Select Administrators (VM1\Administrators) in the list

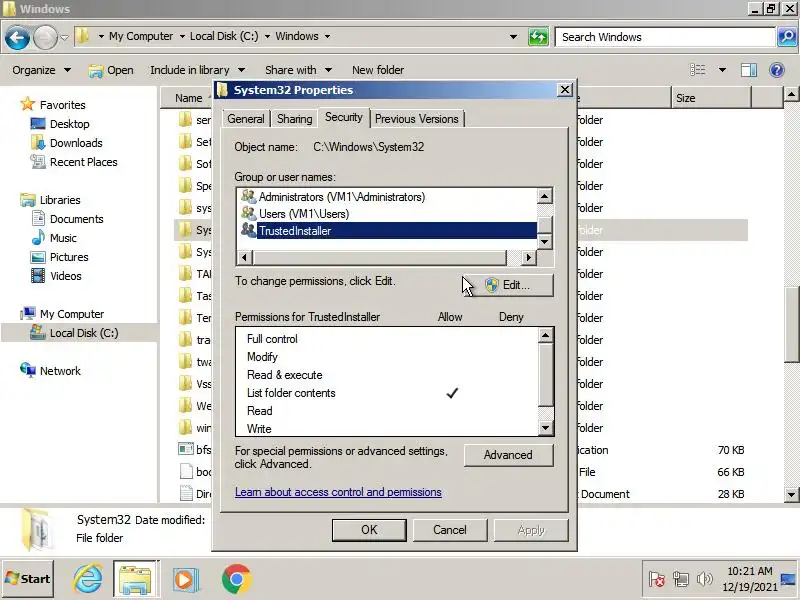click(342, 197)
